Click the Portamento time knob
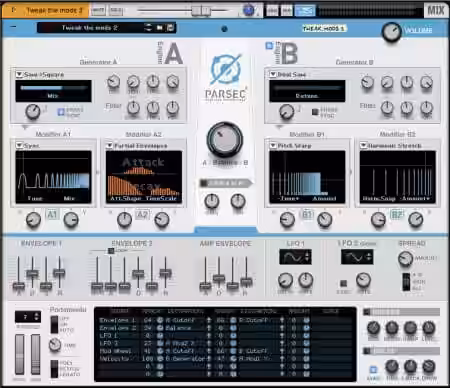Screen dimensions: 450x388 [x=55, y=345]
